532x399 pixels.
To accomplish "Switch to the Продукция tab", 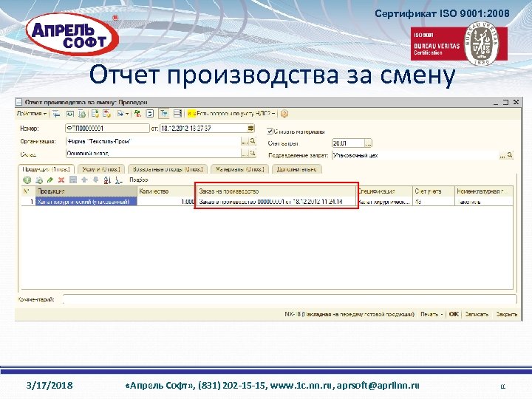I will click(x=46, y=169).
